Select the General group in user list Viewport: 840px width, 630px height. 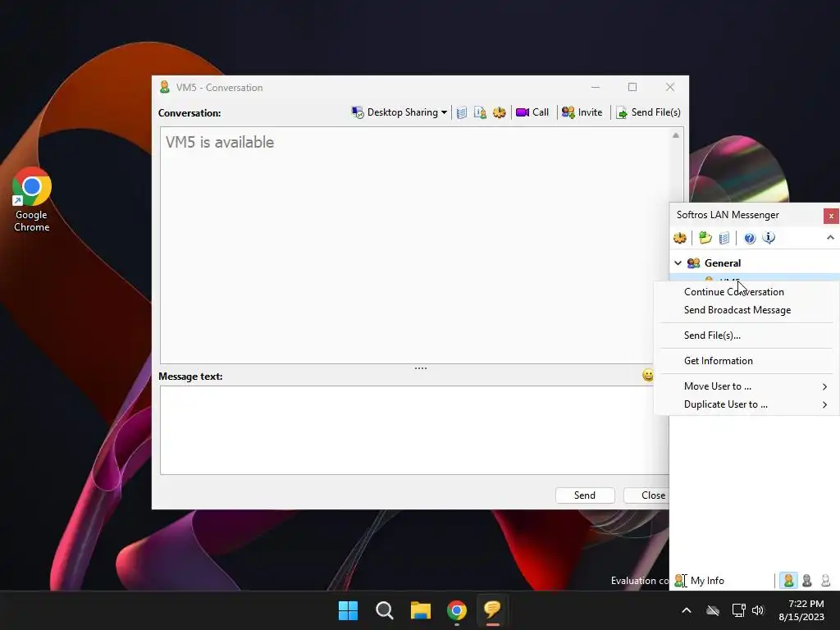(x=723, y=263)
